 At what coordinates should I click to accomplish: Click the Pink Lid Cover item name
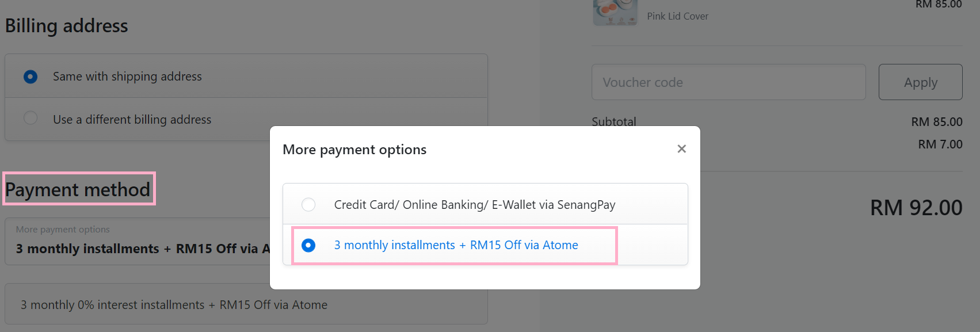tap(677, 16)
